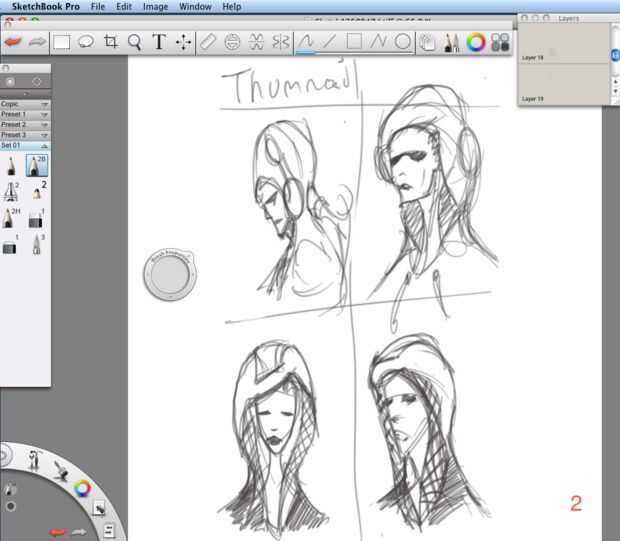The height and width of the screenshot is (541, 620).
Task: Click gray redo arrow near lagoon
Action: point(79,532)
